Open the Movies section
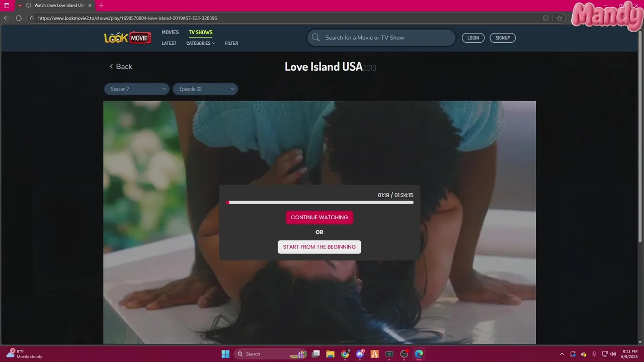The image size is (644, 362). click(170, 32)
